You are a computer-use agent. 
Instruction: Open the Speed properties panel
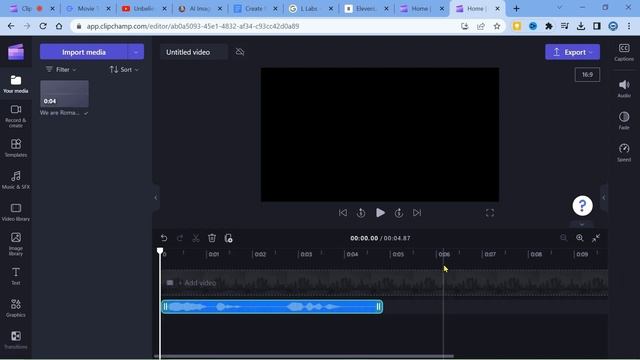point(624,152)
